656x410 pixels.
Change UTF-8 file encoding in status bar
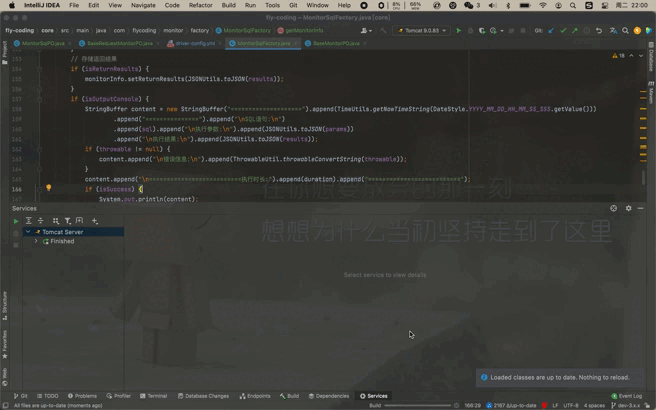point(571,405)
